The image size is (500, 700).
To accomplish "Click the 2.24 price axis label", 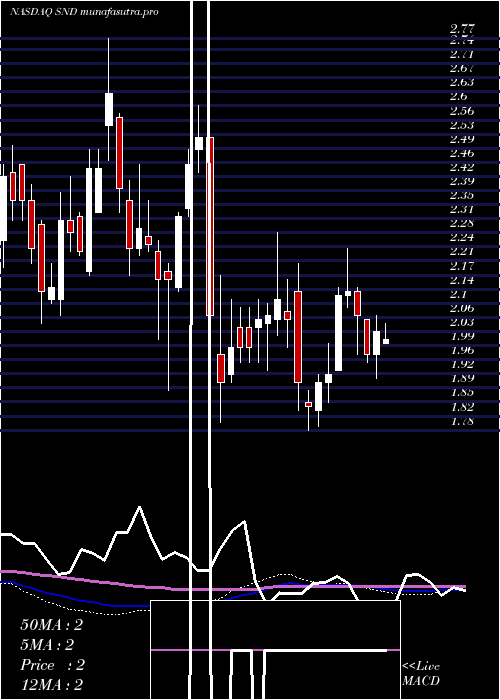I will pos(462,238).
